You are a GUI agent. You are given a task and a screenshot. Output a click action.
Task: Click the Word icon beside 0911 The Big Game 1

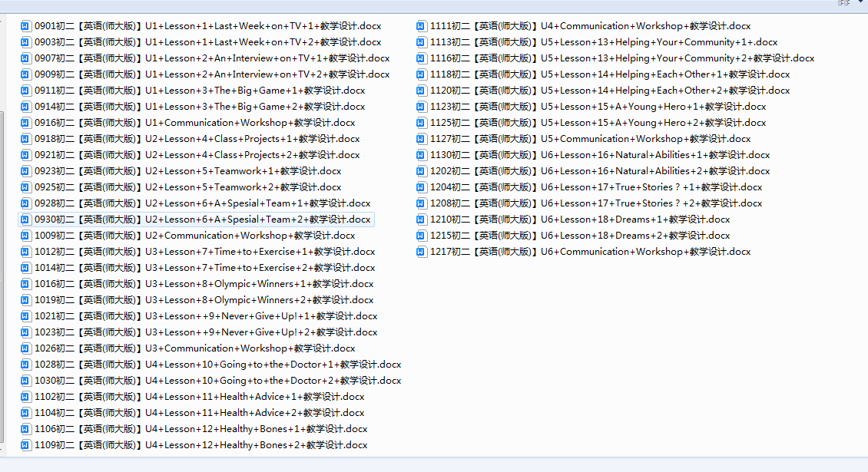[26, 91]
